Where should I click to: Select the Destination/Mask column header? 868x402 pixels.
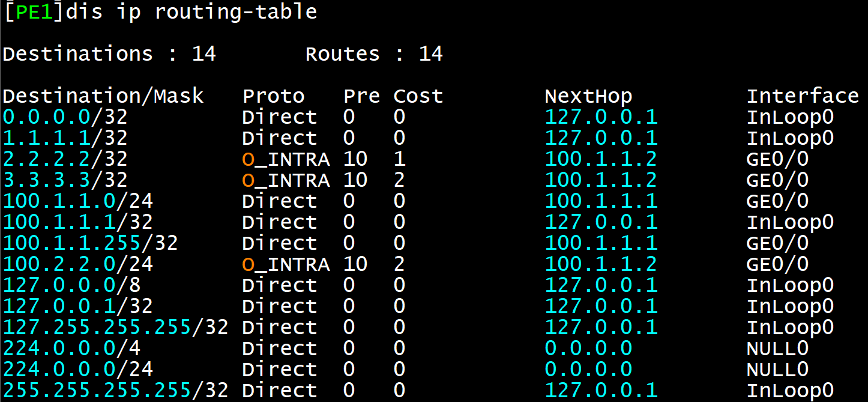(x=102, y=95)
